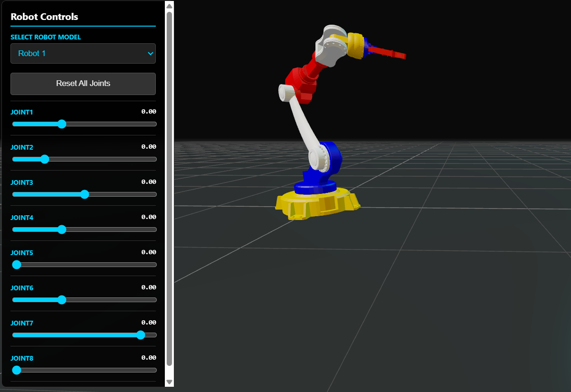Viewport: 571px width, 392px height.
Task: Click the JOINT6 label
Action: point(22,288)
